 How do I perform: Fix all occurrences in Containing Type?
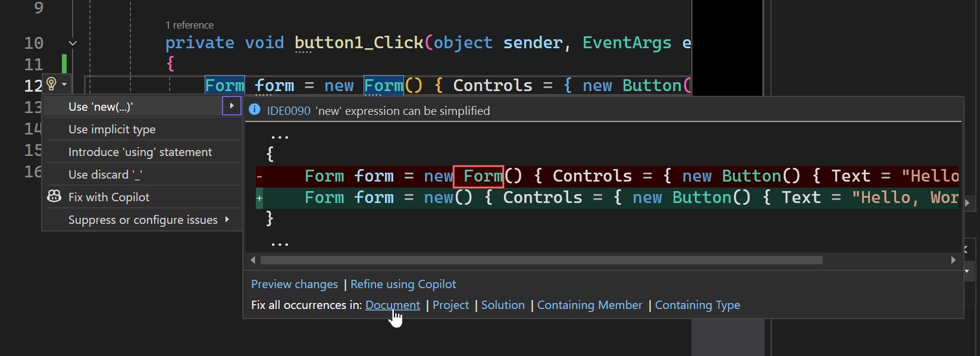tap(697, 305)
